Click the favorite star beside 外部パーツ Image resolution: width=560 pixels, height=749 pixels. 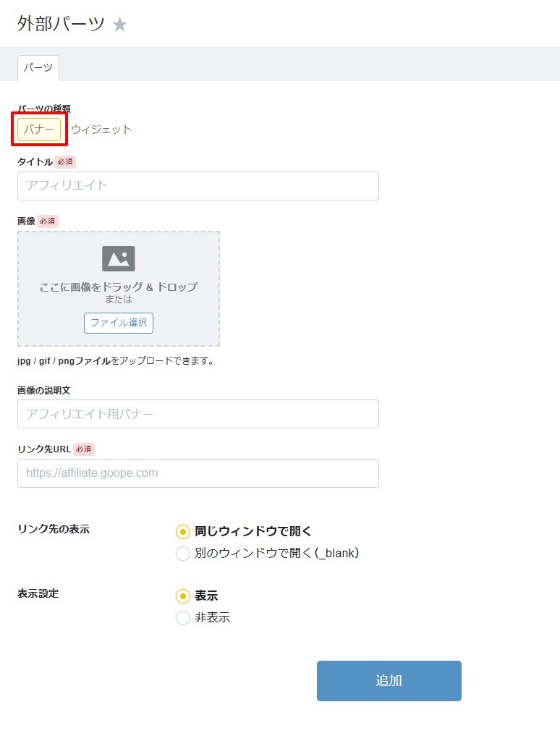tap(120, 25)
